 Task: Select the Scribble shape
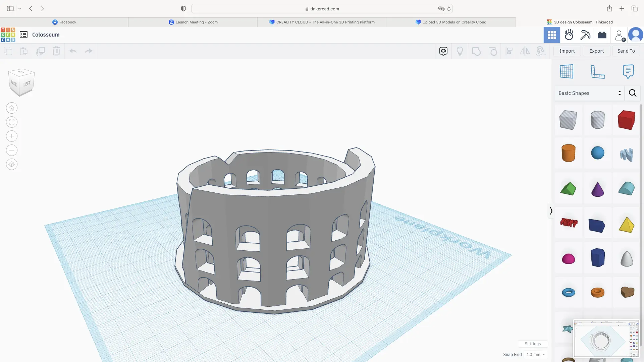pyautogui.click(x=626, y=155)
